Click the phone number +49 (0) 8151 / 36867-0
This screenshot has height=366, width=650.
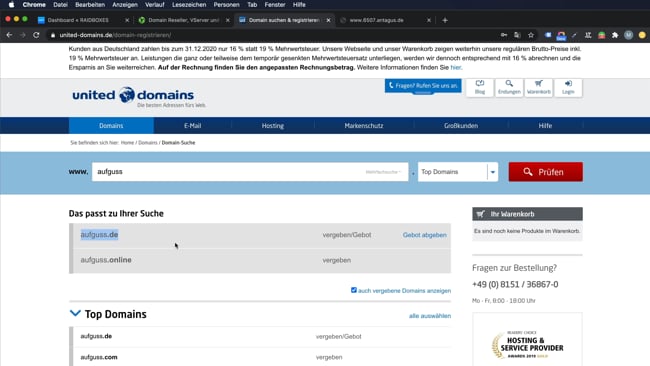[x=515, y=284]
